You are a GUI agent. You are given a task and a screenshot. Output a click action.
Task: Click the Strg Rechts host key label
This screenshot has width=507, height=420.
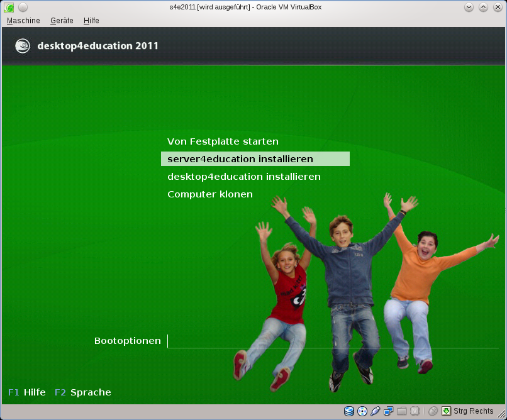(474, 411)
